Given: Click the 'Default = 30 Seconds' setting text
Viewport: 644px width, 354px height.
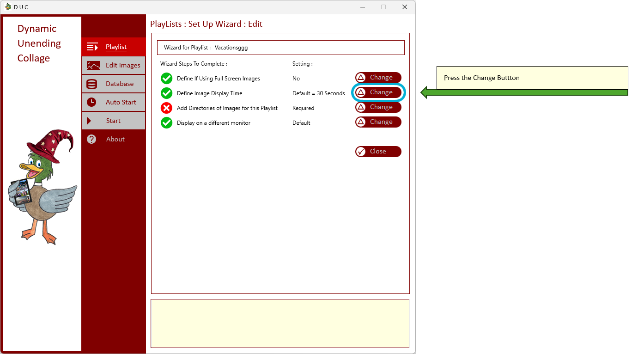Looking at the screenshot, I should tap(319, 93).
